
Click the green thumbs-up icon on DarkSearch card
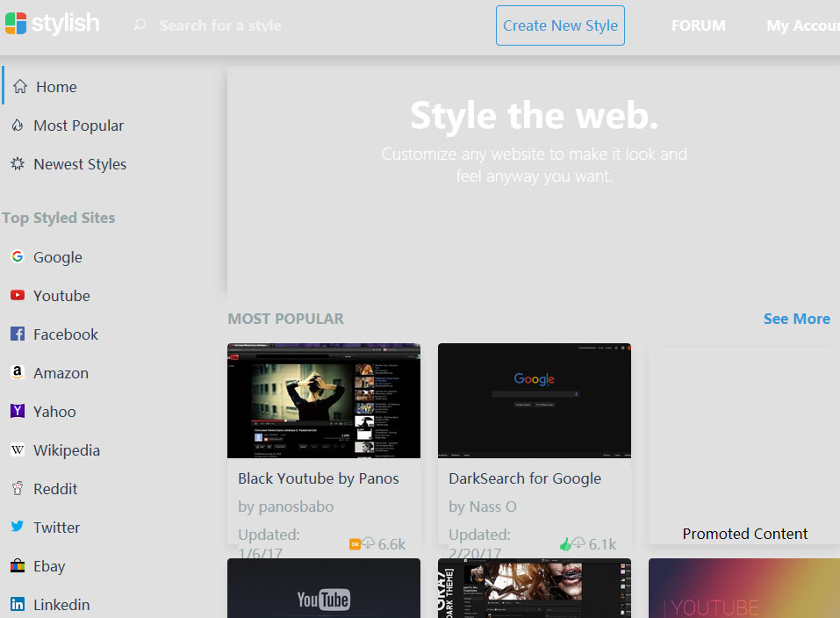[564, 544]
